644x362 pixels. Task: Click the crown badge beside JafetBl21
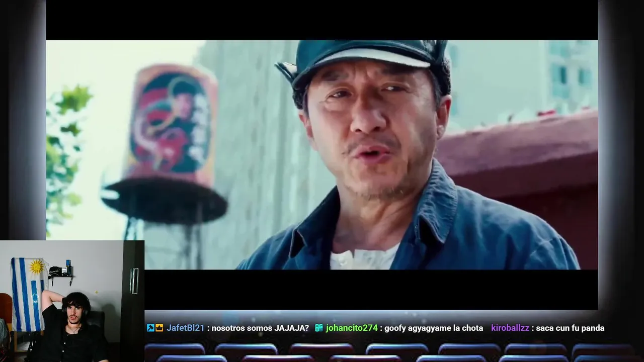coord(159,328)
